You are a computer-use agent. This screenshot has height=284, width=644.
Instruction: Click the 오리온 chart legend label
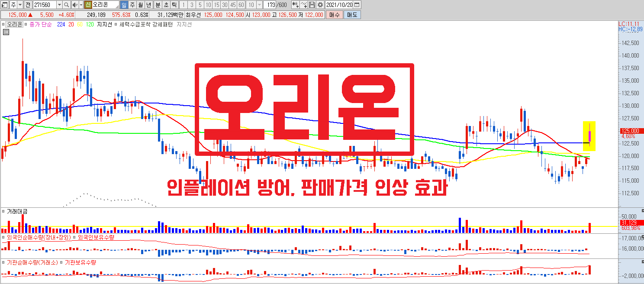[x=14, y=25]
